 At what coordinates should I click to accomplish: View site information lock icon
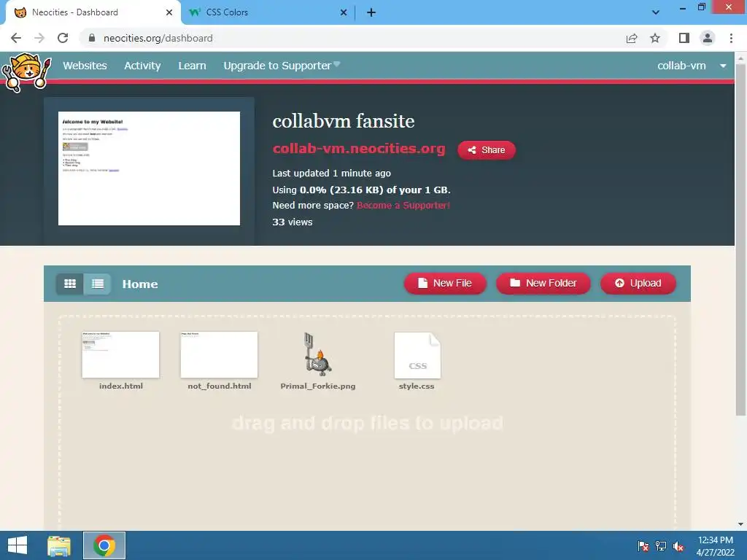click(x=92, y=38)
